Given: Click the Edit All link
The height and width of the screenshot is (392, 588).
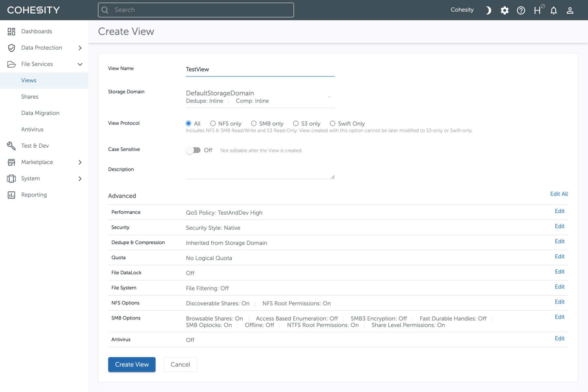Looking at the screenshot, I should (559, 194).
